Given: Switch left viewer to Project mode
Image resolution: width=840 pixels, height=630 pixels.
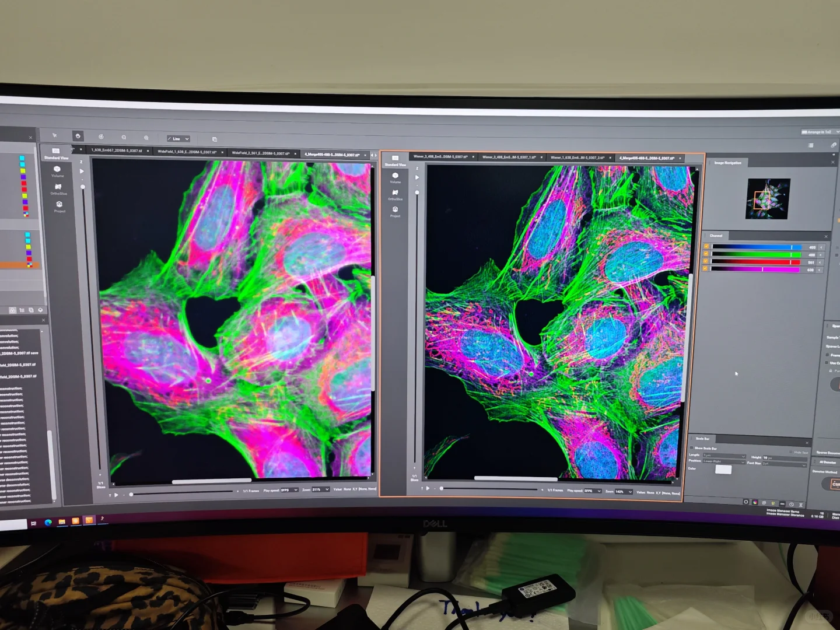Looking at the screenshot, I should tap(60, 206).
